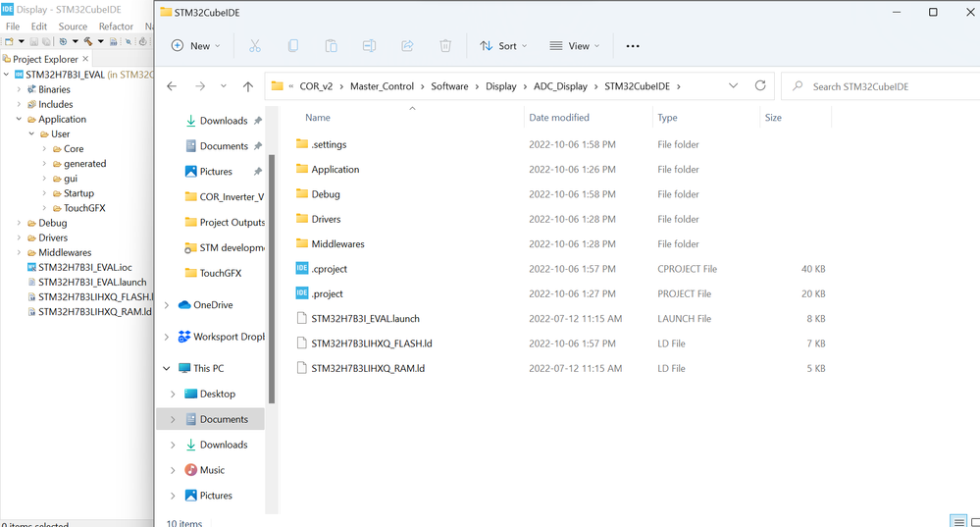This screenshot has width=980, height=527.
Task: Click the hammer Build icon in IDE toolbar
Action: pyautogui.click(x=88, y=42)
